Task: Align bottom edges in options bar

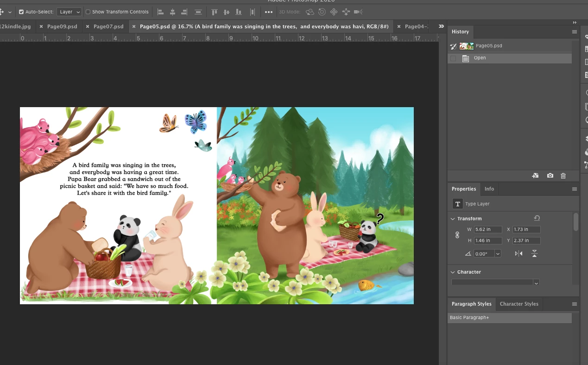Action: click(239, 12)
